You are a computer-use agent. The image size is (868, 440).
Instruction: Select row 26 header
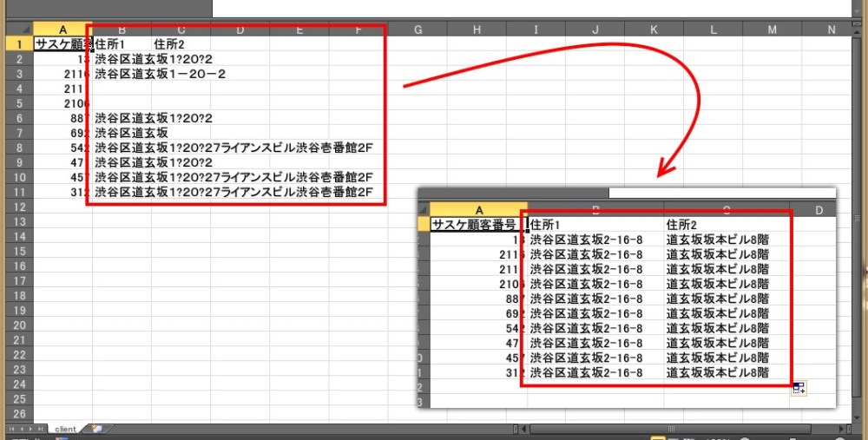[x=20, y=413]
